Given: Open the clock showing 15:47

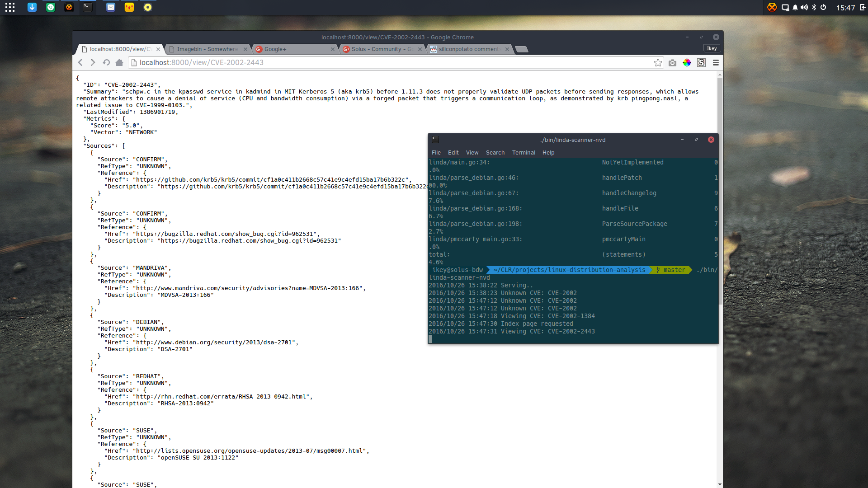Looking at the screenshot, I should [x=845, y=8].
